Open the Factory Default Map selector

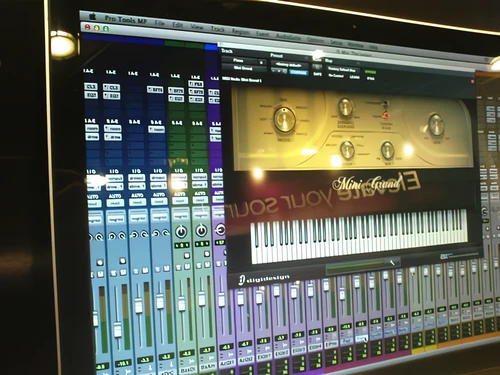tap(342, 69)
